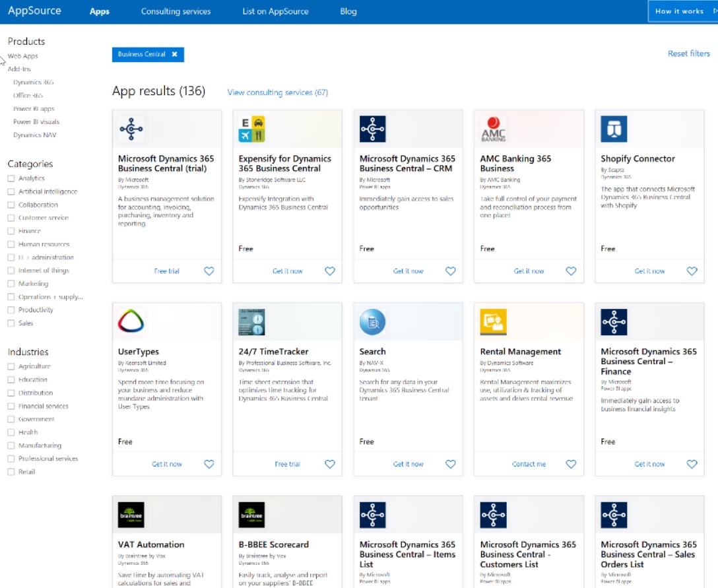The width and height of the screenshot is (718, 588).
Task: Open the Business Central – Sales Orders List icon
Action: pos(614,515)
